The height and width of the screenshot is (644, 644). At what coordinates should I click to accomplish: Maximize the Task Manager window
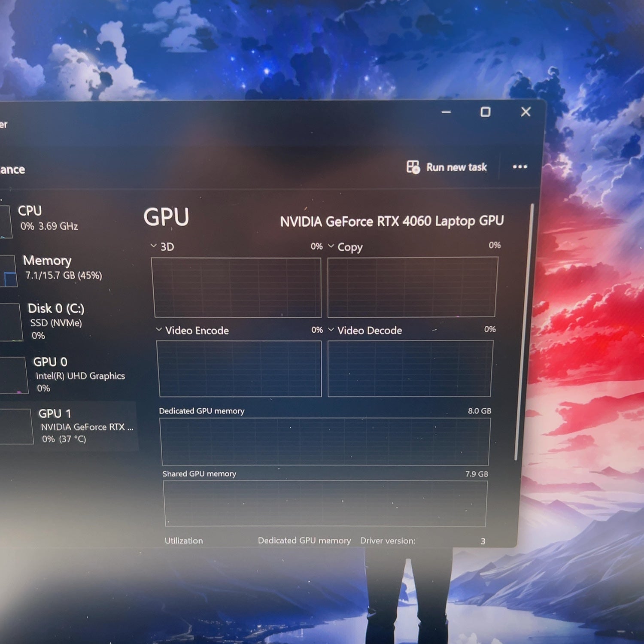click(485, 112)
